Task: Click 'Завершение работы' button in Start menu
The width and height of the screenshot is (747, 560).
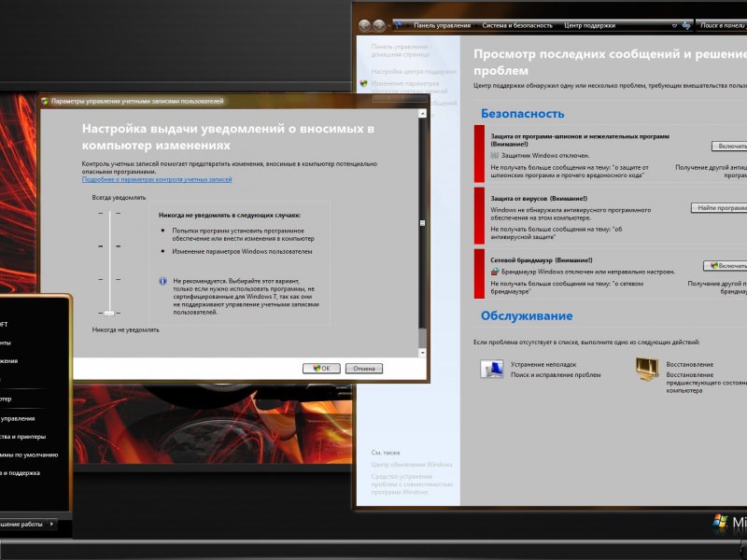Action: click(22, 524)
